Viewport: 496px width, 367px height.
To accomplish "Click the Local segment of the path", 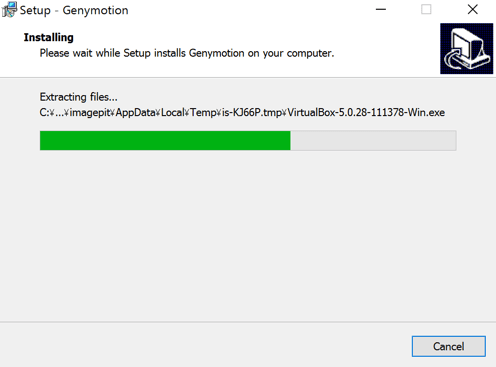I will (173, 113).
